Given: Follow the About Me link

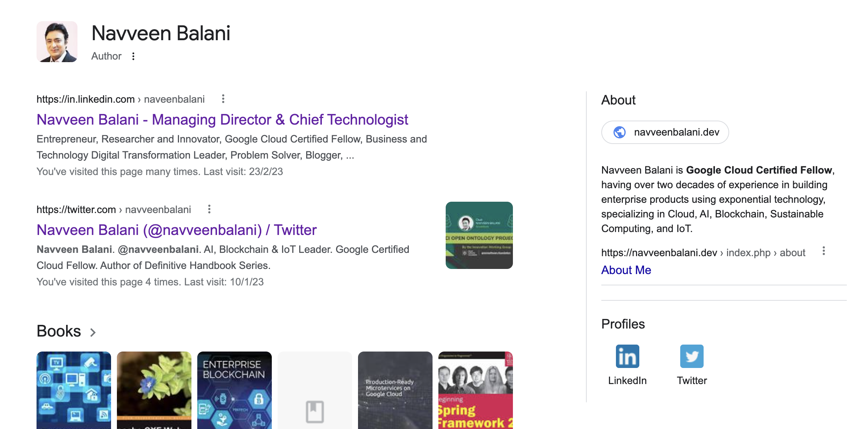Looking at the screenshot, I should 626,270.
